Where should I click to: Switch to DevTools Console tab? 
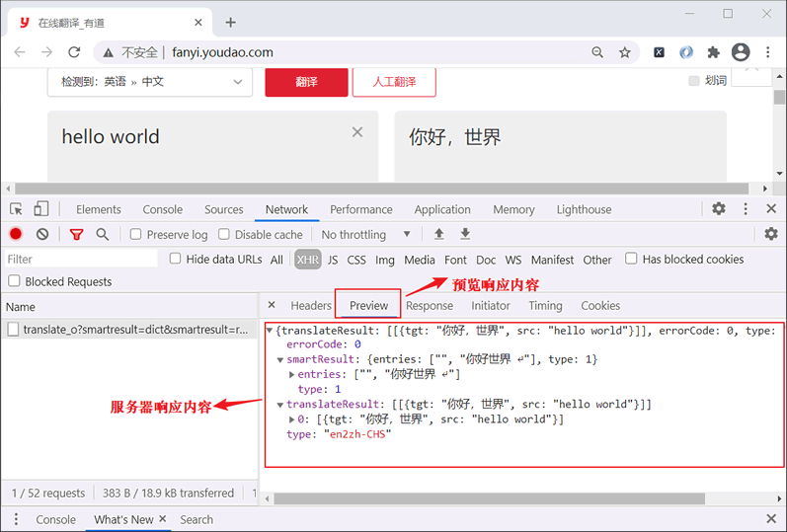pos(163,209)
